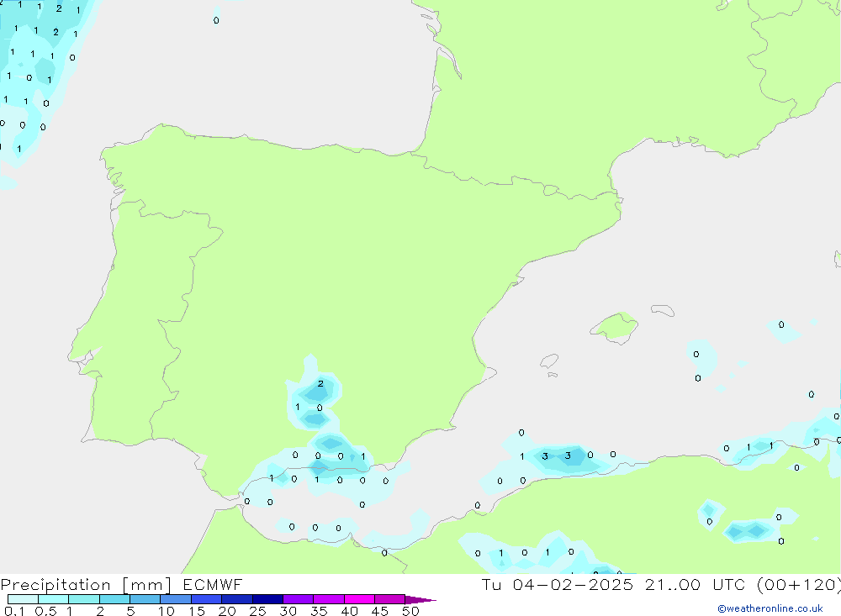Click the "ECMWF" model label

tap(213, 584)
